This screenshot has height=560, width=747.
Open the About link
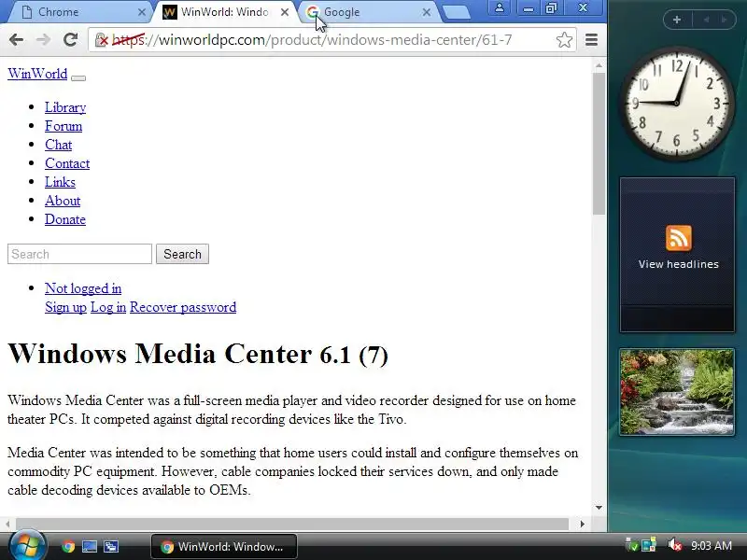pos(63,201)
